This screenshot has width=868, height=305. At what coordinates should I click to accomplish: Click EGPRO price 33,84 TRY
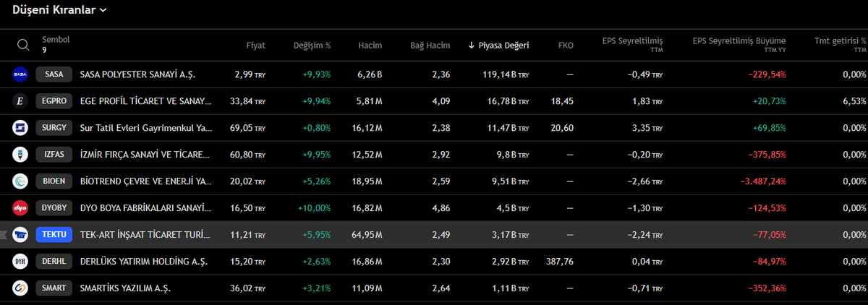click(x=247, y=101)
